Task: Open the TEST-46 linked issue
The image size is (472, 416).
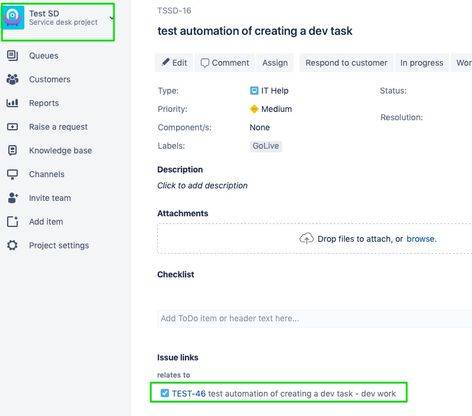Action: (189, 394)
